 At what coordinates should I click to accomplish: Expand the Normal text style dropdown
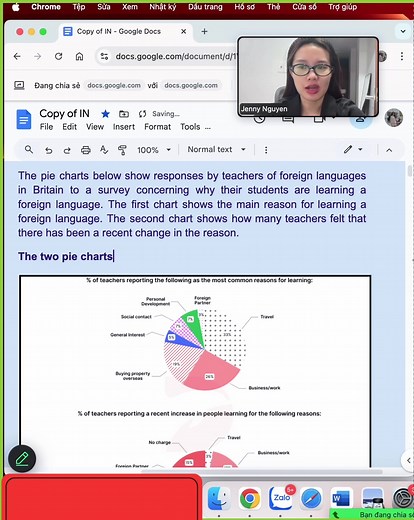217,149
